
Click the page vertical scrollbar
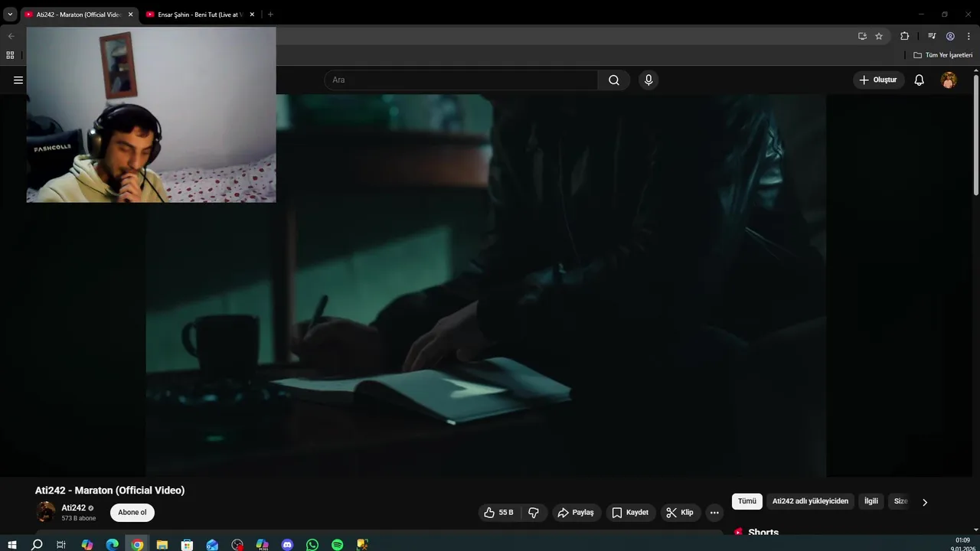976,134
